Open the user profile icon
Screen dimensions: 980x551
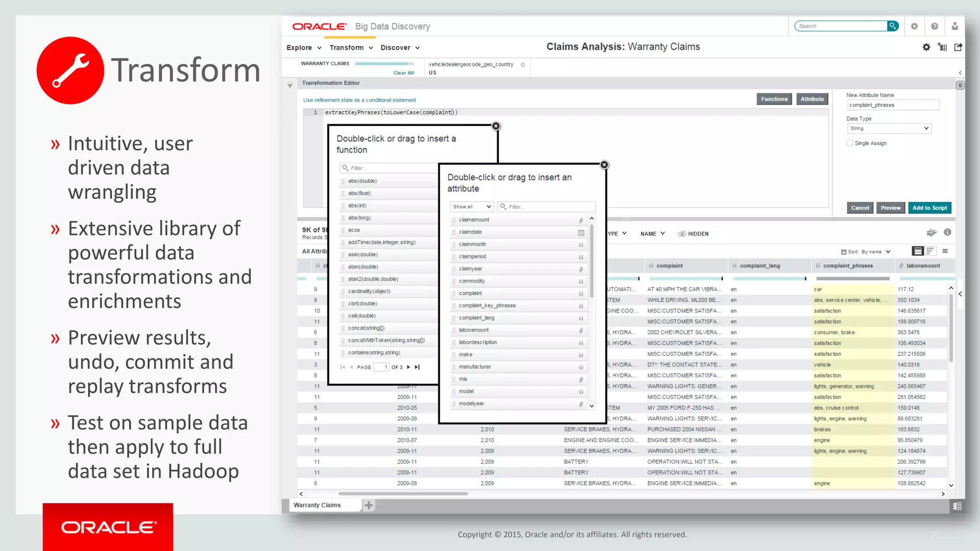pyautogui.click(x=955, y=26)
